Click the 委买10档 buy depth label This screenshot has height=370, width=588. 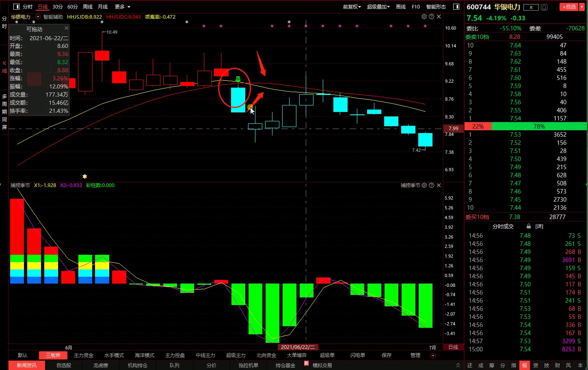pyautogui.click(x=477, y=217)
